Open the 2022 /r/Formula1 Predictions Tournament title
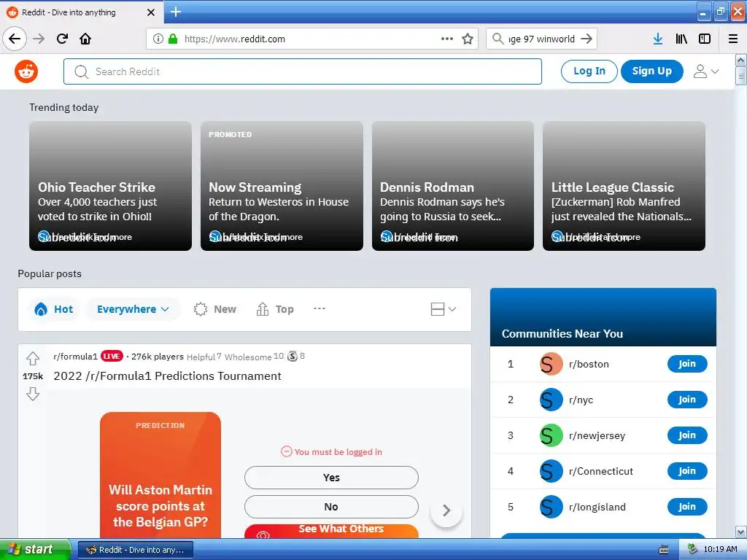Viewport: 747px width, 560px height. click(x=167, y=376)
